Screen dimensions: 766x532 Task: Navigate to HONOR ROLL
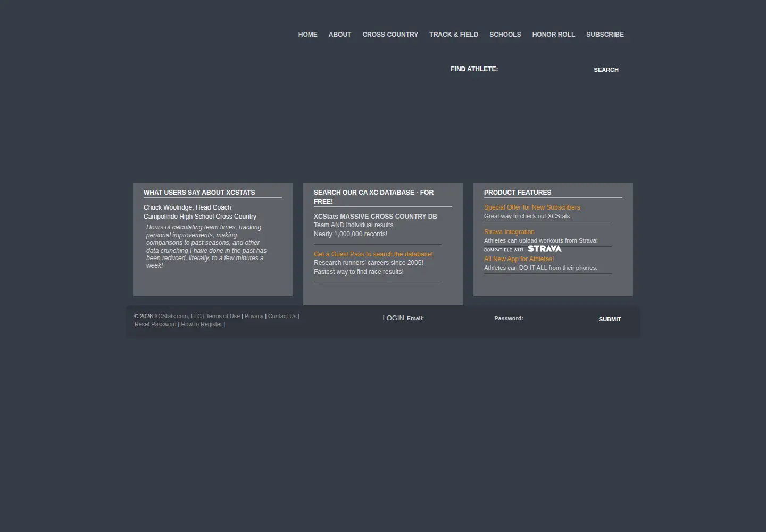pyautogui.click(x=554, y=35)
